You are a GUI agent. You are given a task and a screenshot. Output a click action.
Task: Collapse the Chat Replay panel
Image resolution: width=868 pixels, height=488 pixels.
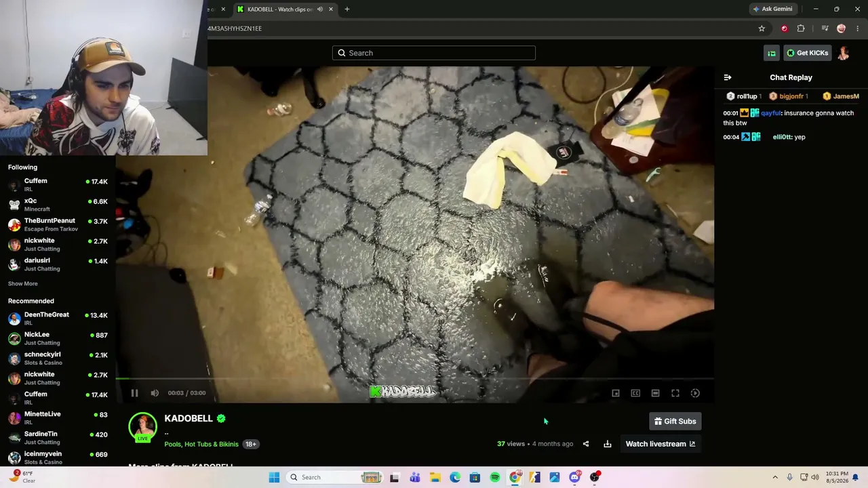[728, 77]
